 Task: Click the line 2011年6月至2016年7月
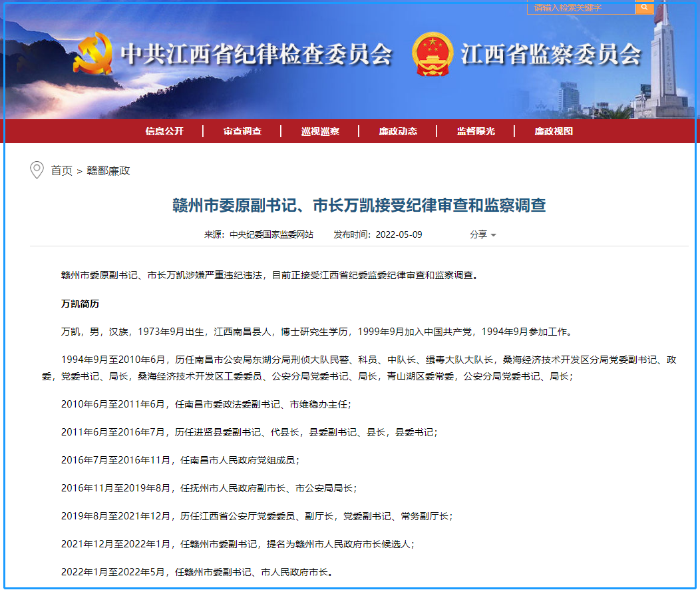(250, 432)
